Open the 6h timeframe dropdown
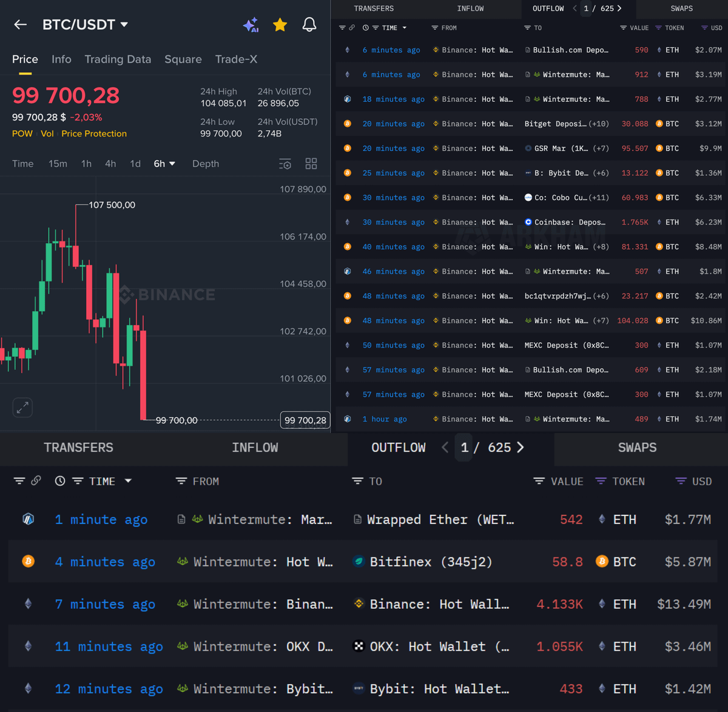 pos(164,163)
